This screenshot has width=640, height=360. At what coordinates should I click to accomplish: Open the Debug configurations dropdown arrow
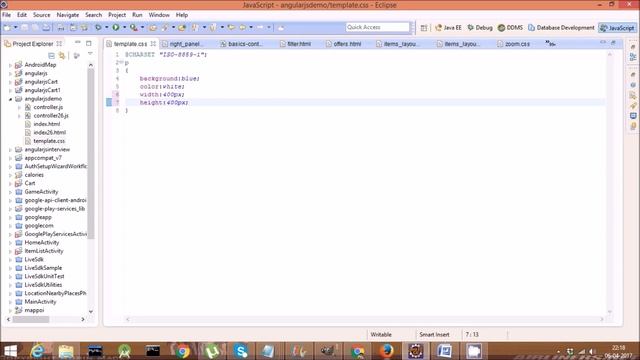(106, 27)
